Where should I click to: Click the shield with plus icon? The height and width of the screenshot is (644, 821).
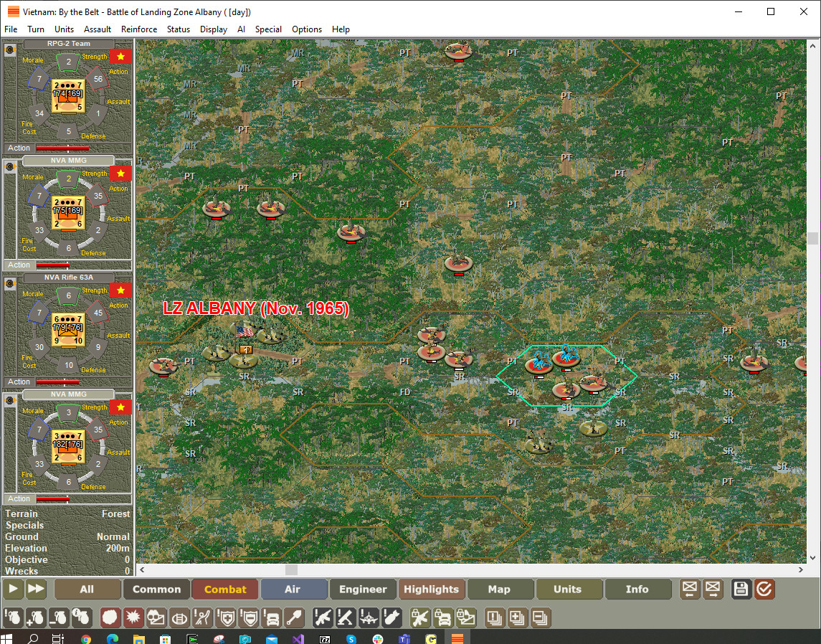[x=226, y=617]
